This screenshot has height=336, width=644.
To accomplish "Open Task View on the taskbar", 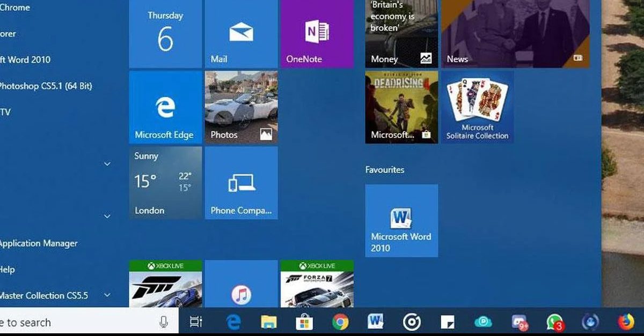I will [x=196, y=322].
